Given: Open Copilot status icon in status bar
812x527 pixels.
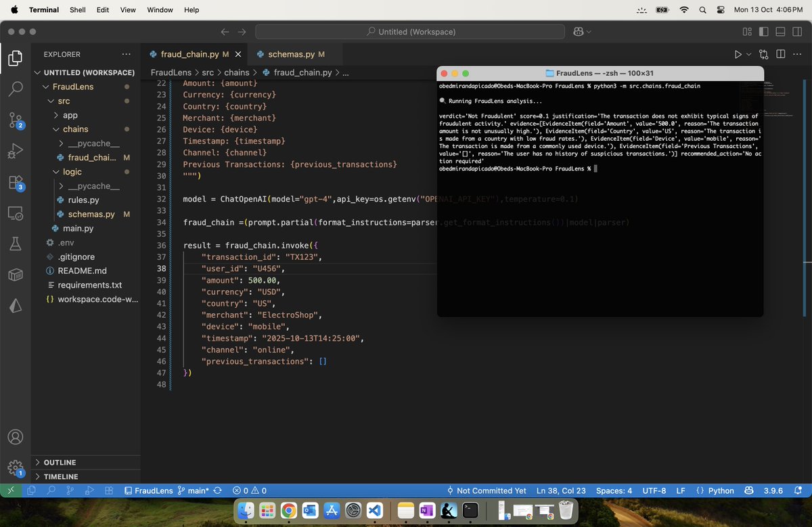Looking at the screenshot, I should 748,490.
